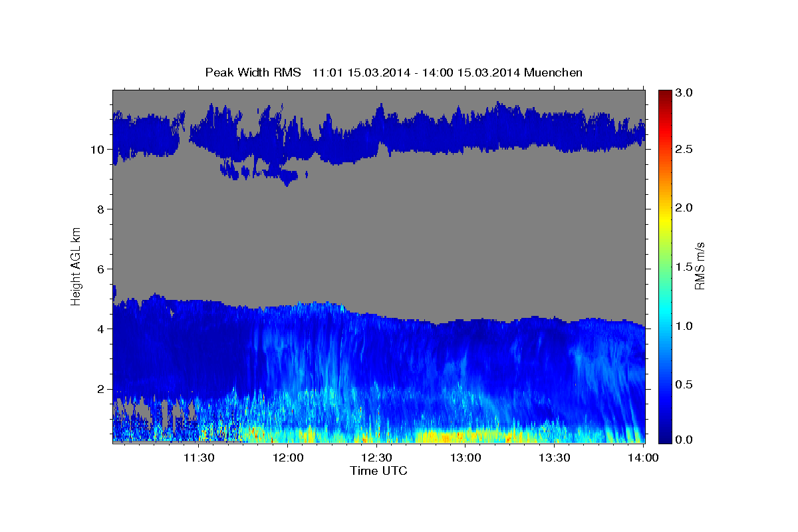Click the "RMS m/s" colorbar label
The width and height of the screenshot is (798, 532).
coord(699,267)
